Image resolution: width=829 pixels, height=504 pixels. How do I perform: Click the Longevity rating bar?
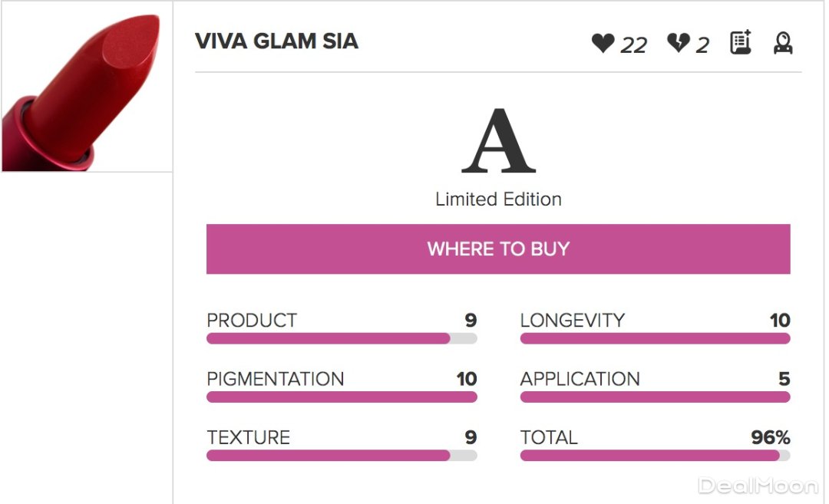coord(655,338)
